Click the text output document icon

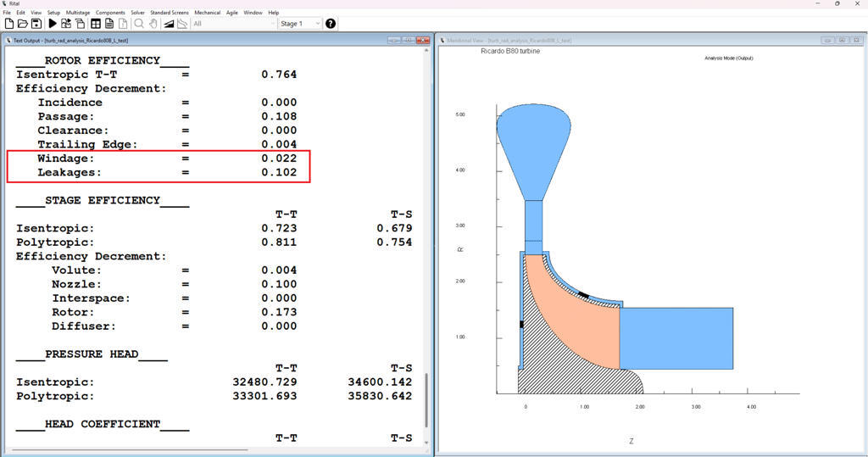point(109,24)
